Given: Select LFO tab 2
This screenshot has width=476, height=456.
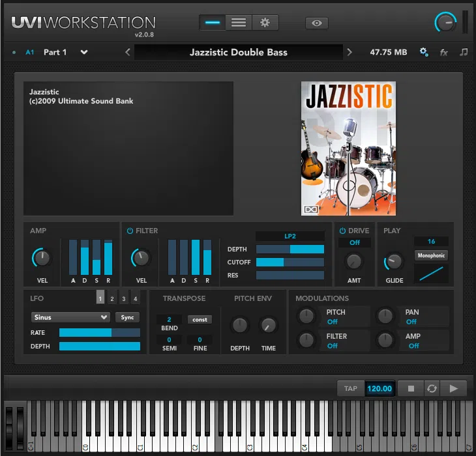Looking at the screenshot, I should click(x=112, y=297).
